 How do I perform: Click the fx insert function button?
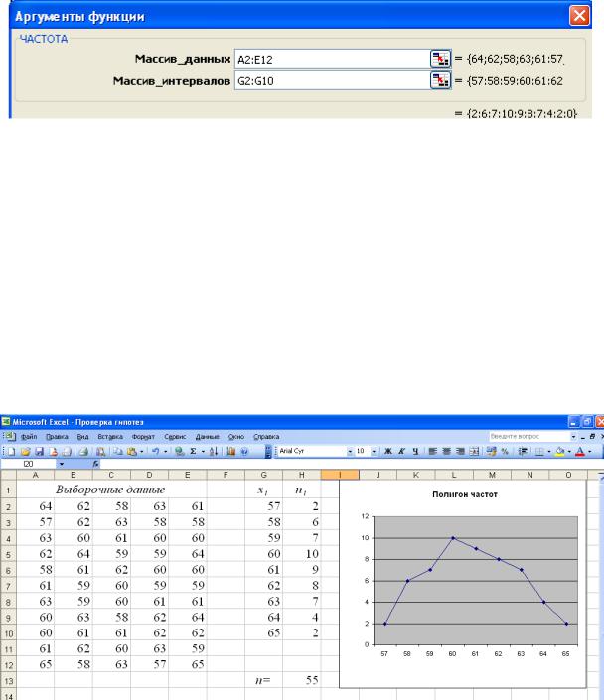point(95,464)
